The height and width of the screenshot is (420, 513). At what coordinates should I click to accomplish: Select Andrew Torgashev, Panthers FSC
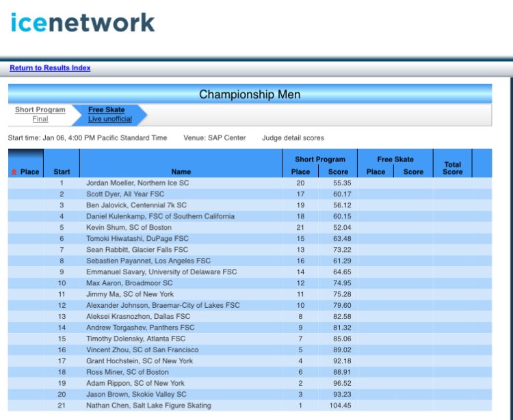pos(140,328)
